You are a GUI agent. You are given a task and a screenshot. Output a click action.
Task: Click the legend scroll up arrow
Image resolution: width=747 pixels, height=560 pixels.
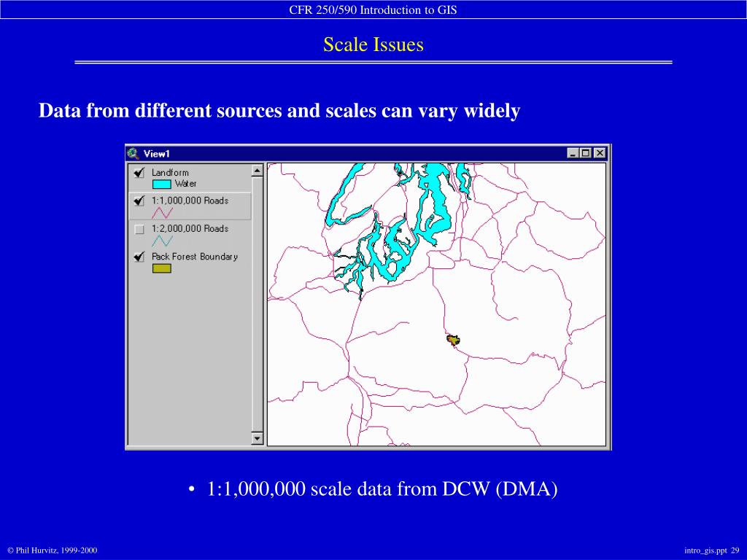point(258,171)
